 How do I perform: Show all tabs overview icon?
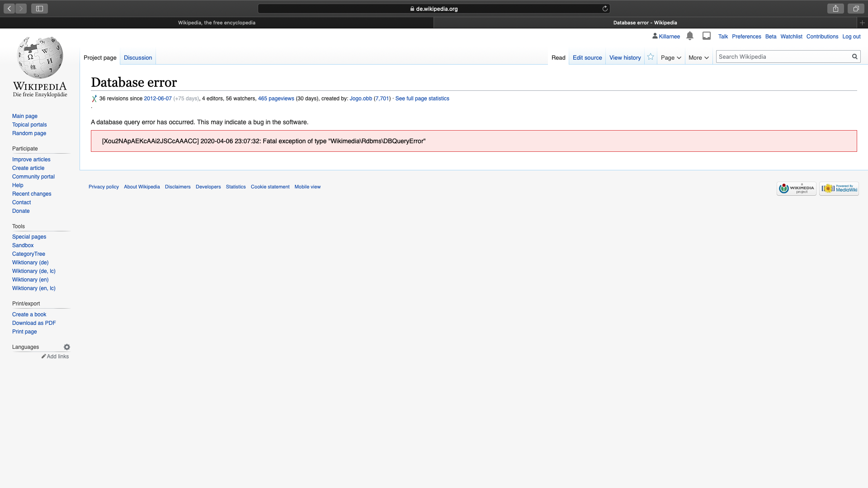[x=856, y=9]
